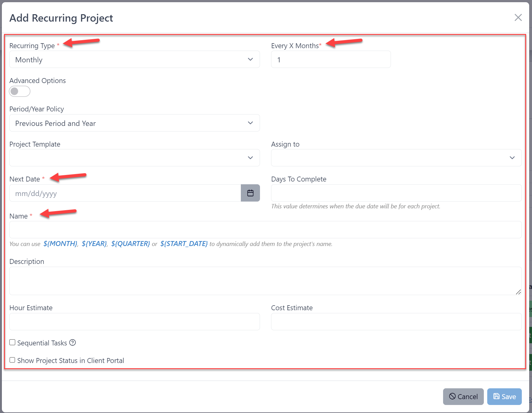Open the Recurring Type dropdown
This screenshot has width=532, height=413.
[x=134, y=59]
